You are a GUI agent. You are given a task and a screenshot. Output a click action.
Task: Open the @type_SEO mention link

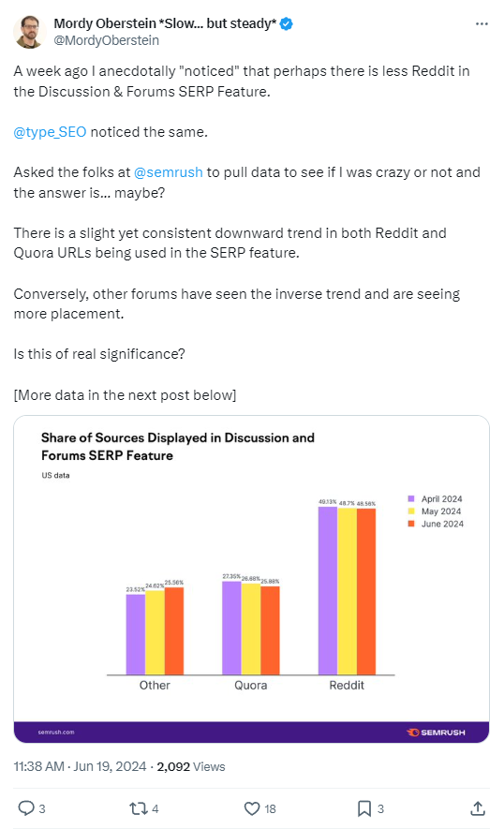pyautogui.click(x=50, y=132)
